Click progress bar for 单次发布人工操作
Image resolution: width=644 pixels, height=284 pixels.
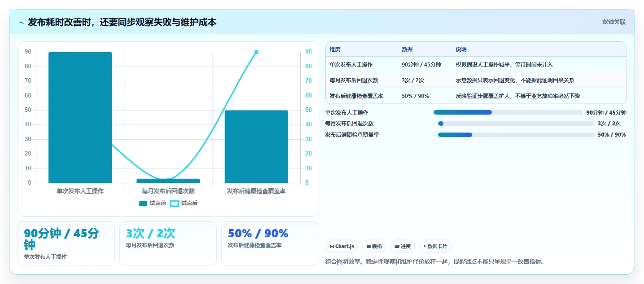coord(508,112)
